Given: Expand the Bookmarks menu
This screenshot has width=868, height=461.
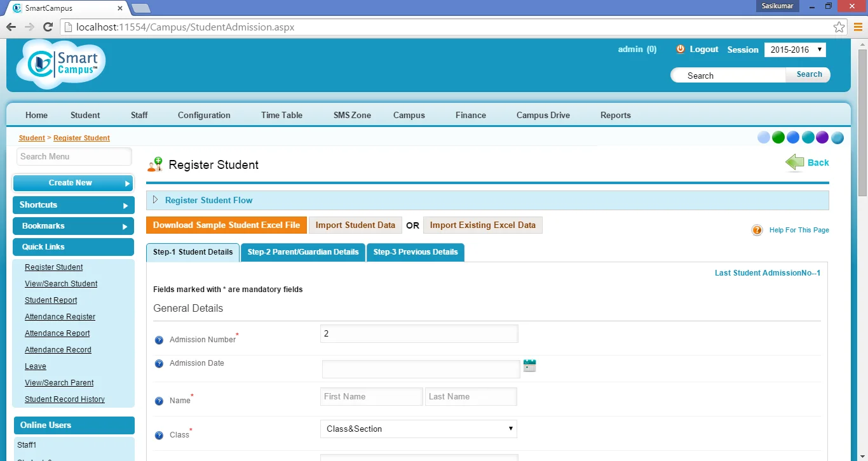Looking at the screenshot, I should pyautogui.click(x=73, y=226).
